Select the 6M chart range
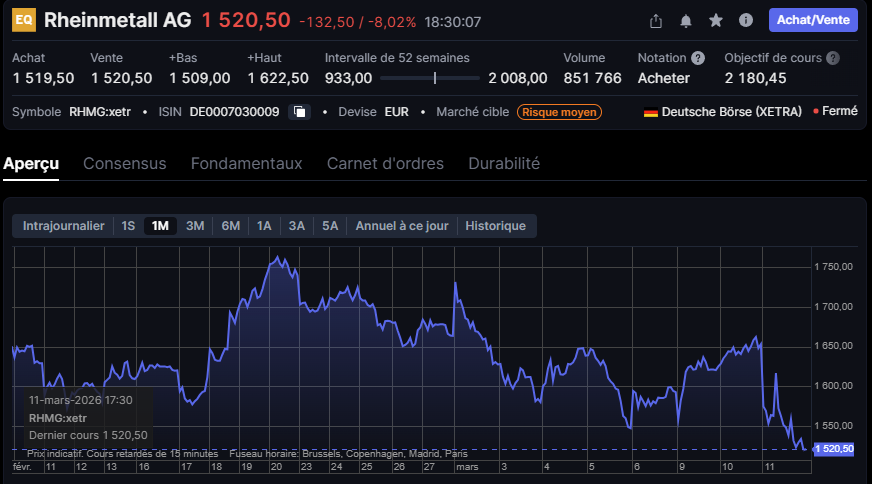The width and height of the screenshot is (872, 484). (x=230, y=226)
